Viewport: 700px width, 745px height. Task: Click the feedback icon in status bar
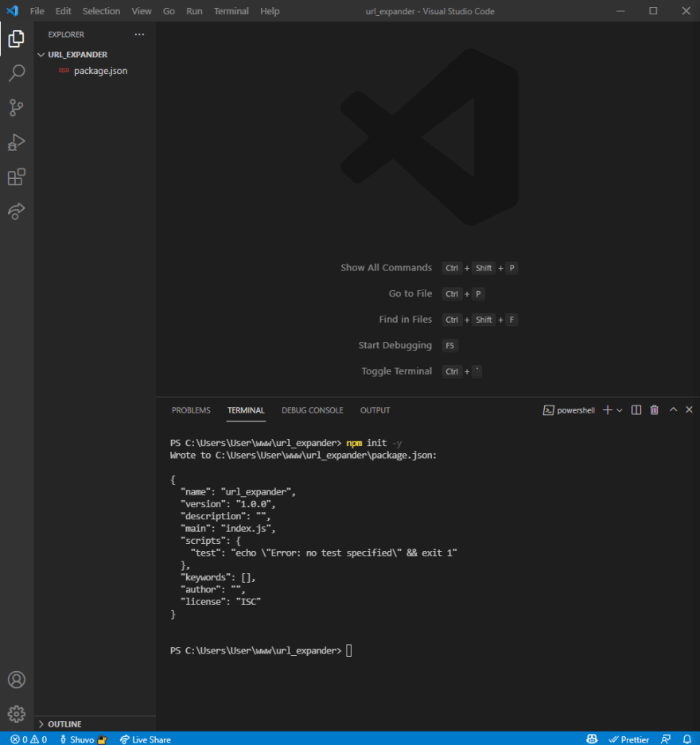coord(666,739)
